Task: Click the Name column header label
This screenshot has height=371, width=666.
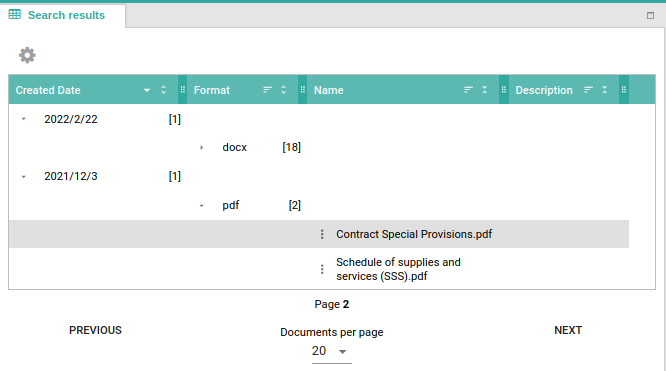Action: (329, 90)
